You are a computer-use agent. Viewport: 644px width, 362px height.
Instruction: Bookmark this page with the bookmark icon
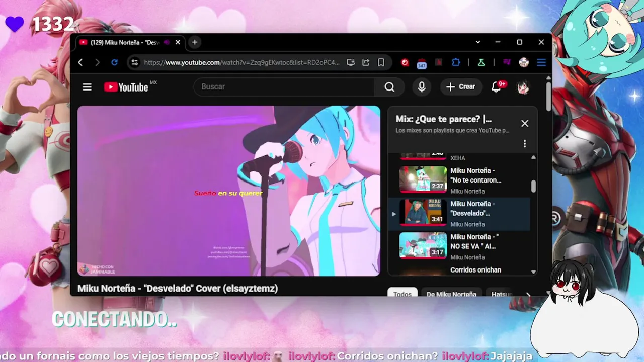point(381,62)
